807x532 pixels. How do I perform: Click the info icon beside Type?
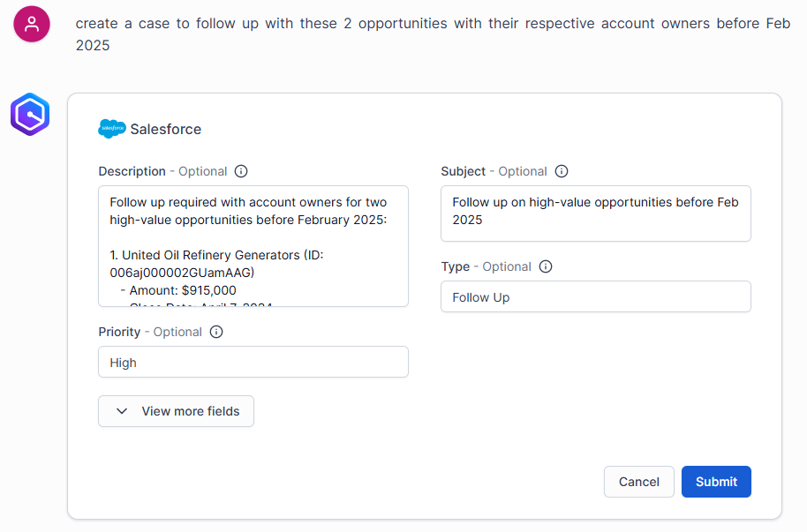click(546, 266)
